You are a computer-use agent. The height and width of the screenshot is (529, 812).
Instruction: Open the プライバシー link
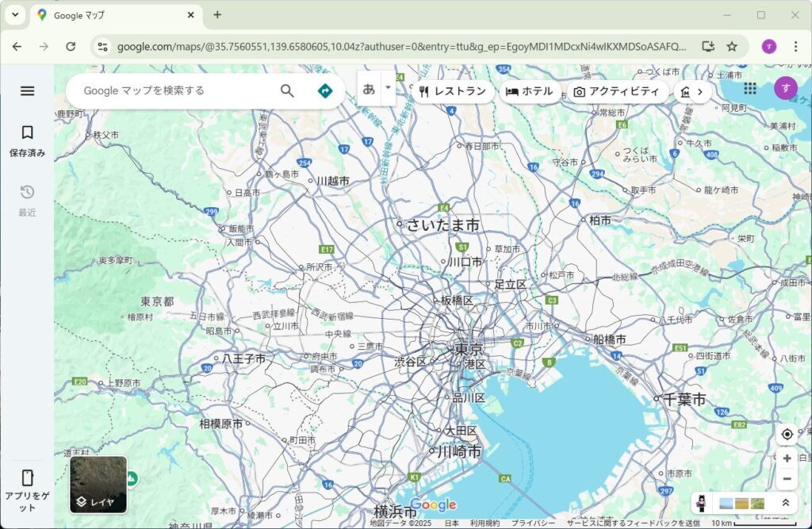[x=533, y=523]
